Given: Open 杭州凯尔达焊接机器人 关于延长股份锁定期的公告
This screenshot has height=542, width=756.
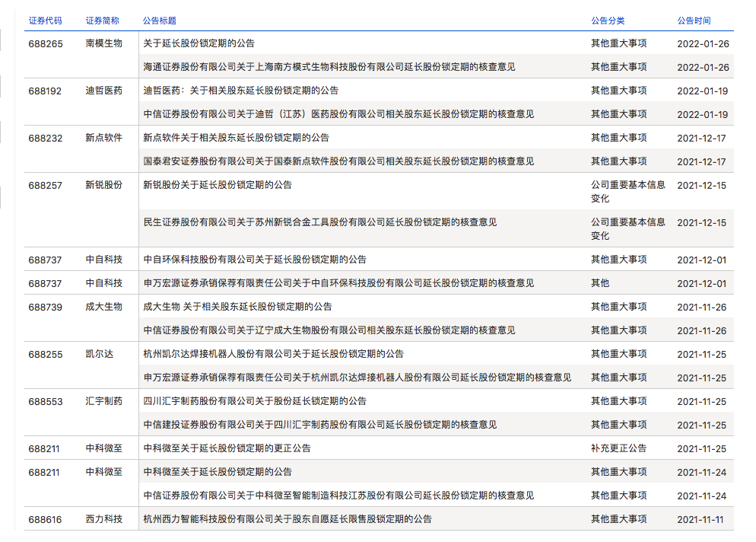Looking at the screenshot, I should (273, 354).
